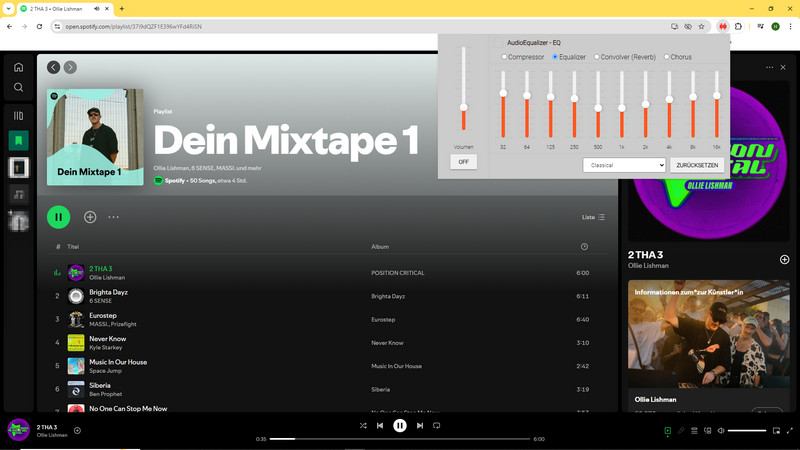Toggle repeat in the player bar
Screen dimensions: 800x450
[x=437, y=426]
